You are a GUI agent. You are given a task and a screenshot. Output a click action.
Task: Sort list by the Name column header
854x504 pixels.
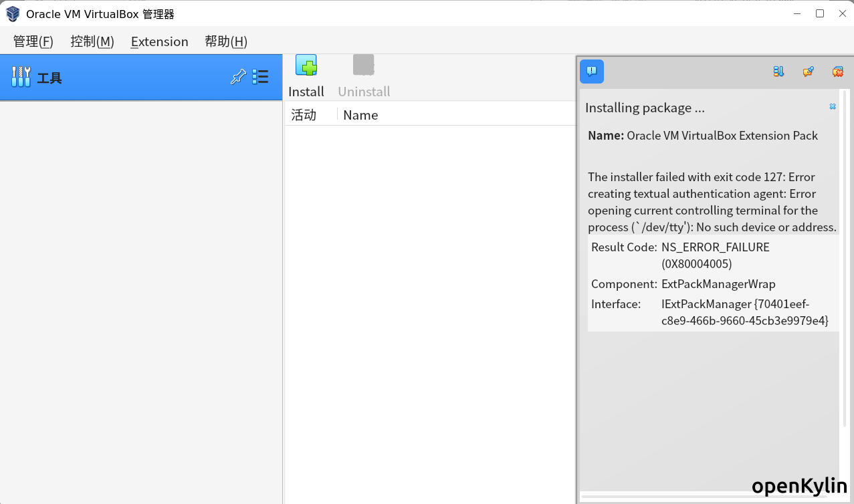point(360,115)
